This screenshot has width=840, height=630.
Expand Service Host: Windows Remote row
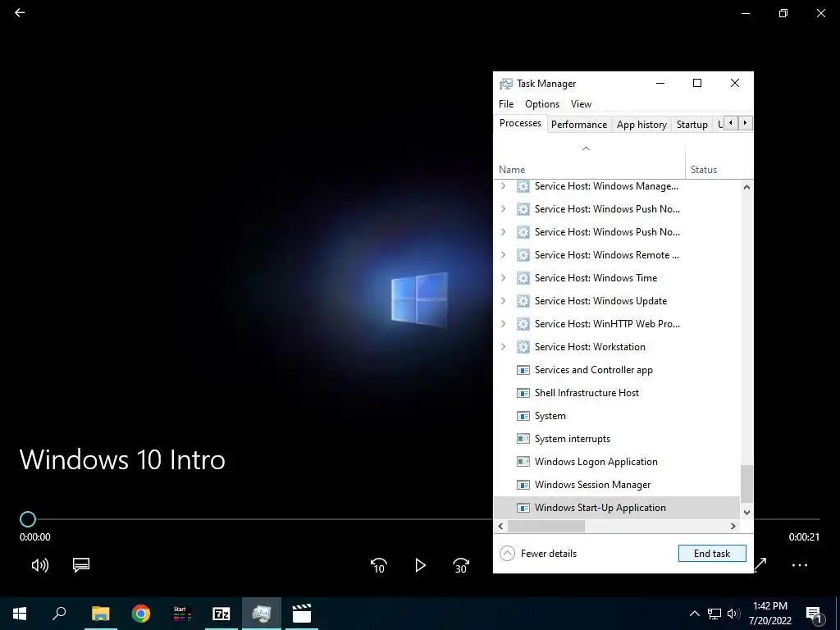503,254
